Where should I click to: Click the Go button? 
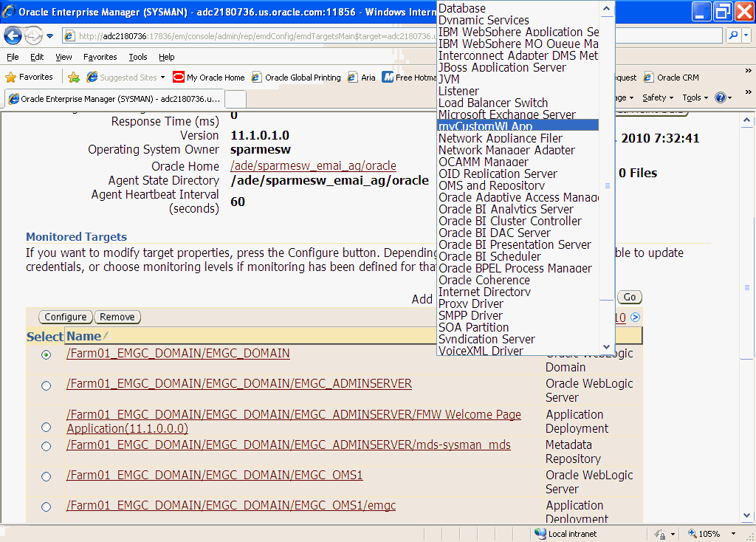click(x=629, y=297)
